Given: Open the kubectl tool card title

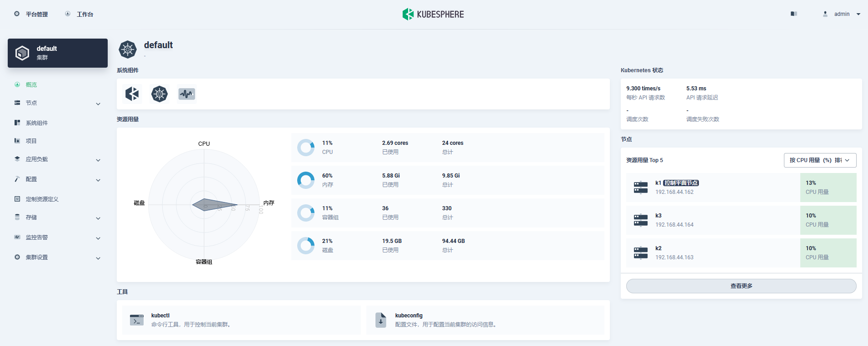Looking at the screenshot, I should [x=160, y=316].
